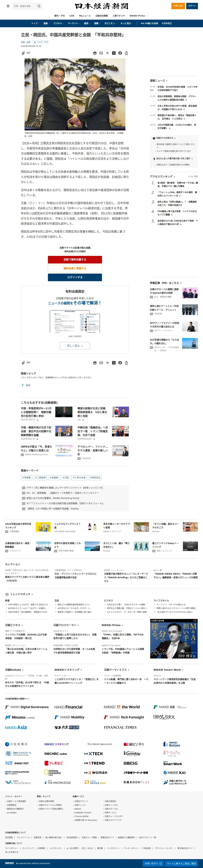The image size is (203, 868).
Task: Expand the マーケット navigation dropdown
Action: (74, 23)
